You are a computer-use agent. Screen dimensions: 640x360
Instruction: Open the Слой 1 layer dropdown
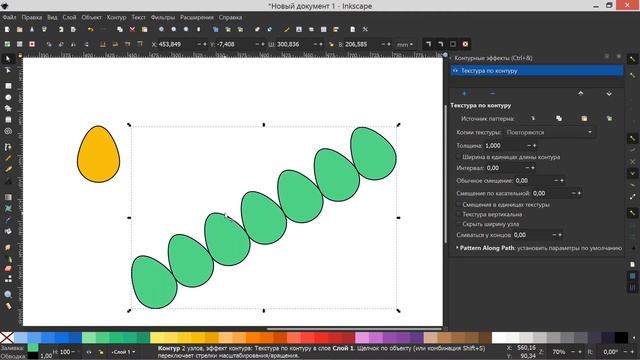coord(123,351)
